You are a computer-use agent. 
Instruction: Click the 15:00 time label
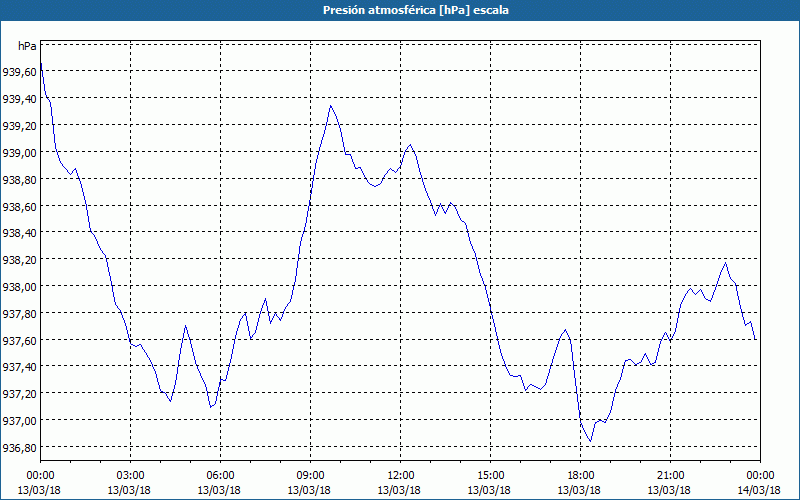490,476
